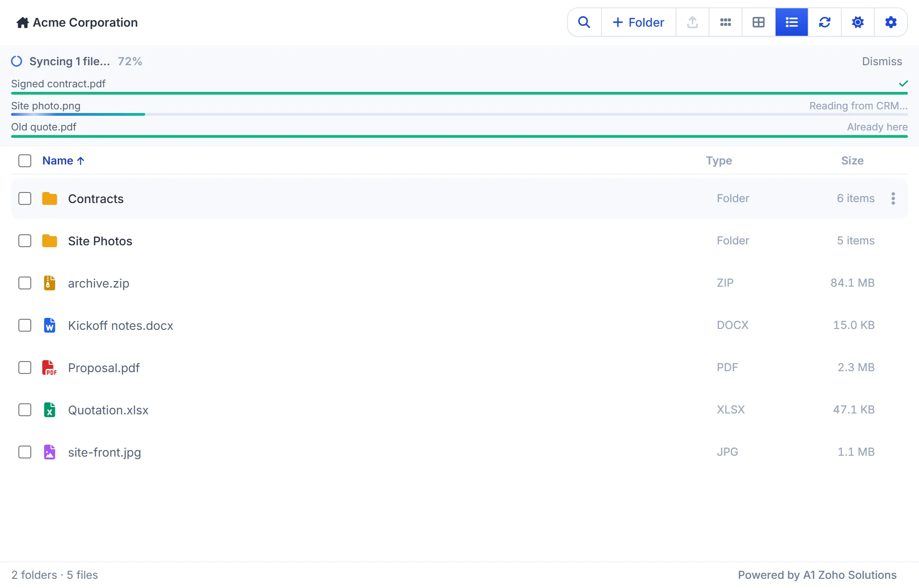Click the PDF icon for Proposal.pdf

(50, 367)
